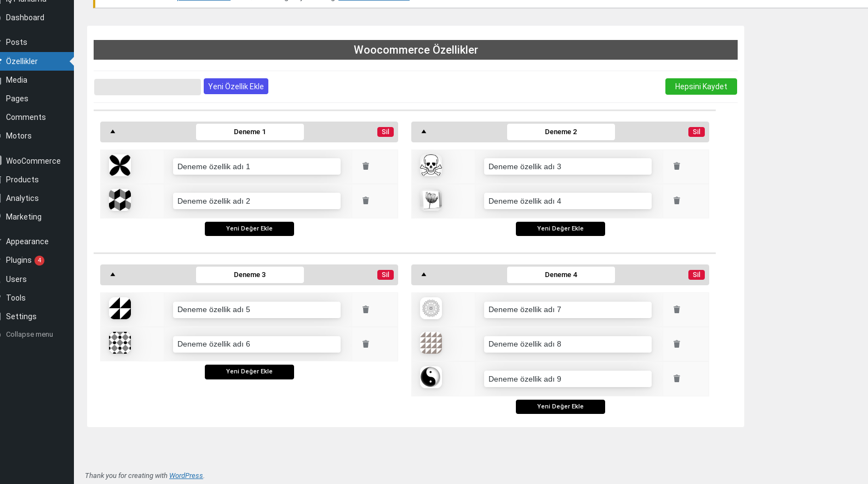Focus the new attribute name input field

(147, 87)
